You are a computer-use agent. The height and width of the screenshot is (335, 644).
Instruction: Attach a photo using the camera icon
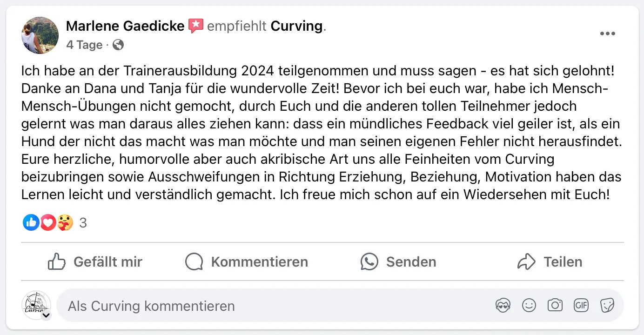555,305
